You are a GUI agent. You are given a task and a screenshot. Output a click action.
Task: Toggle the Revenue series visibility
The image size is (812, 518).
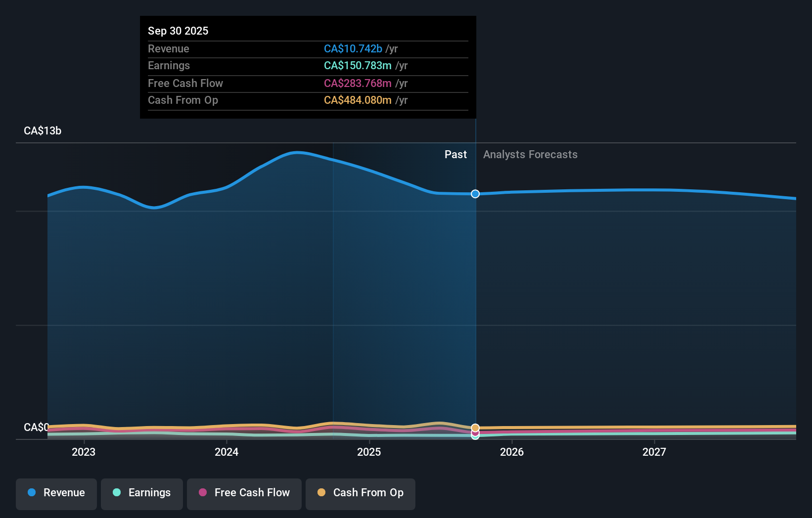tap(56, 494)
